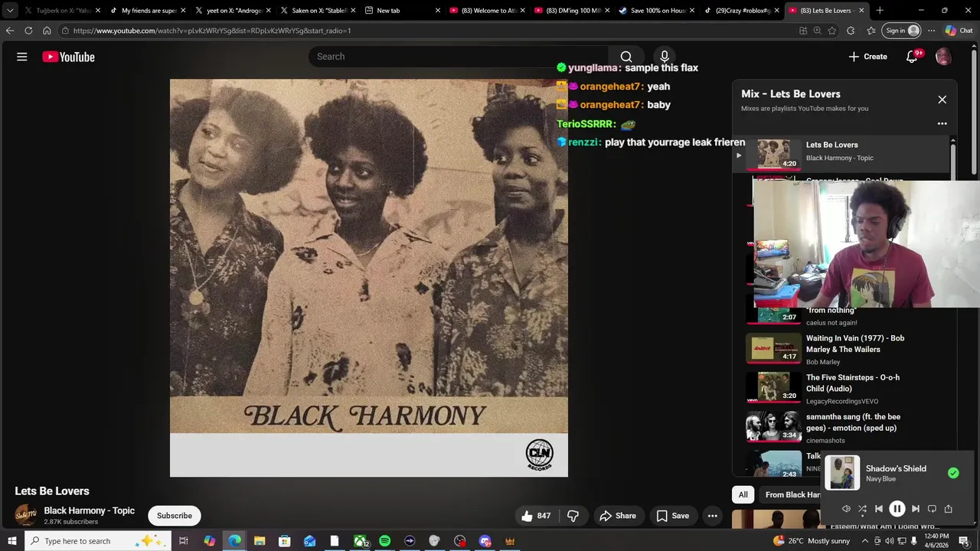Reload the page with refresh icon

coord(28,31)
